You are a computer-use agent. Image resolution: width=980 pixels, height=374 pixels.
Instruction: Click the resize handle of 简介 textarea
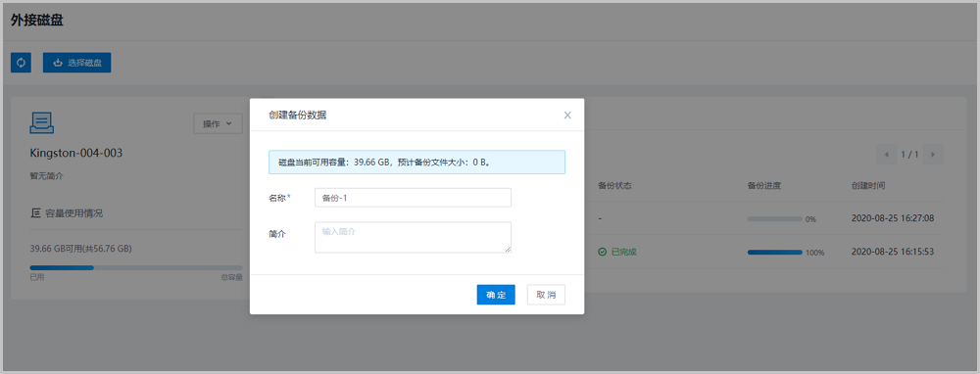[508, 249]
